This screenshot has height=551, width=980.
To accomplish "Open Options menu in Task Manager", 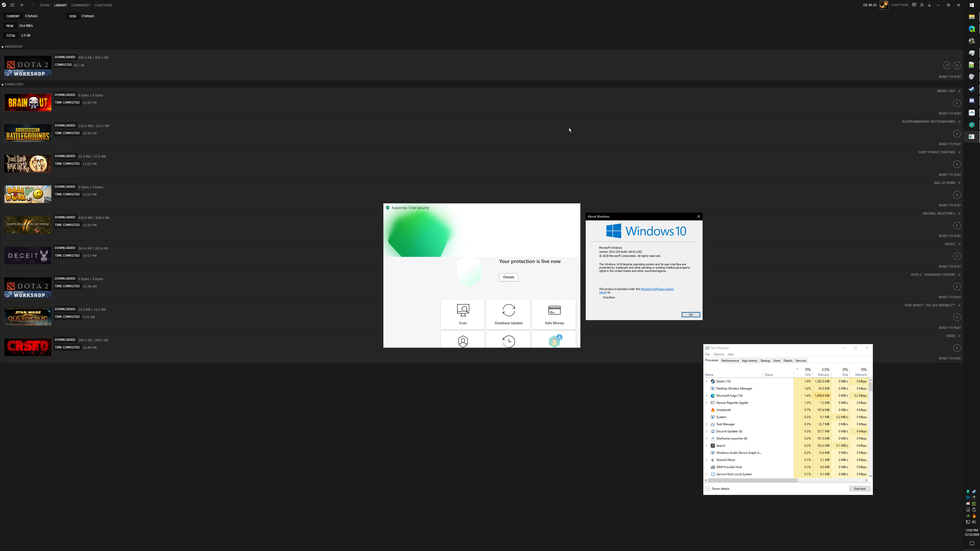I will [x=718, y=354].
